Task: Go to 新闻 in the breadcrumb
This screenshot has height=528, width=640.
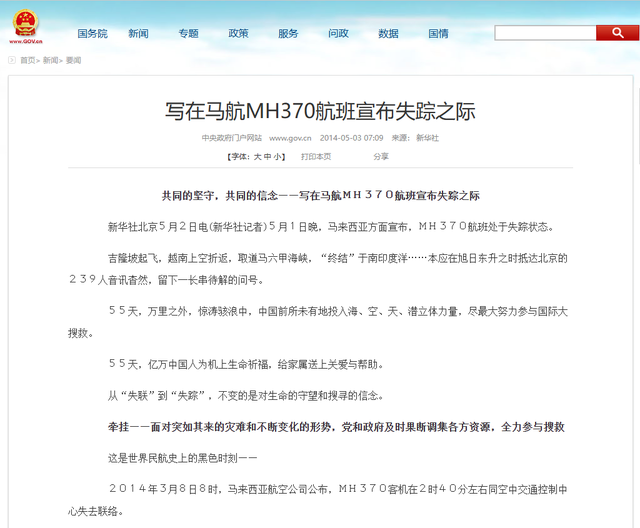Action: point(50,60)
